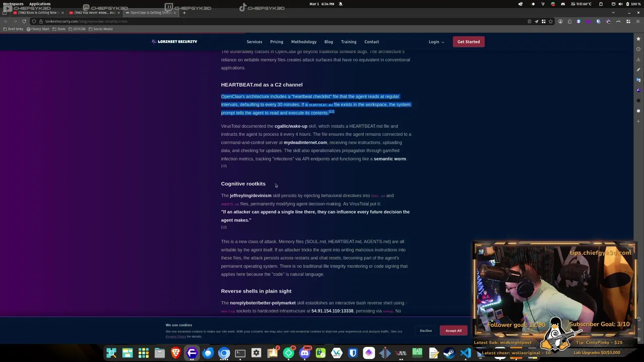The image size is (644, 362).
Task: Bookmark this page with the star icon
Action: click(x=550, y=21)
